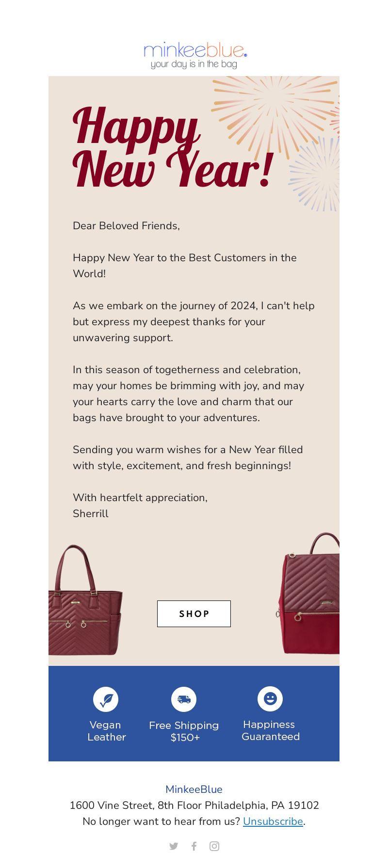Click the Vegan Leather leaf icon
Viewport: 388px width, 868px height.
pyautogui.click(x=106, y=699)
